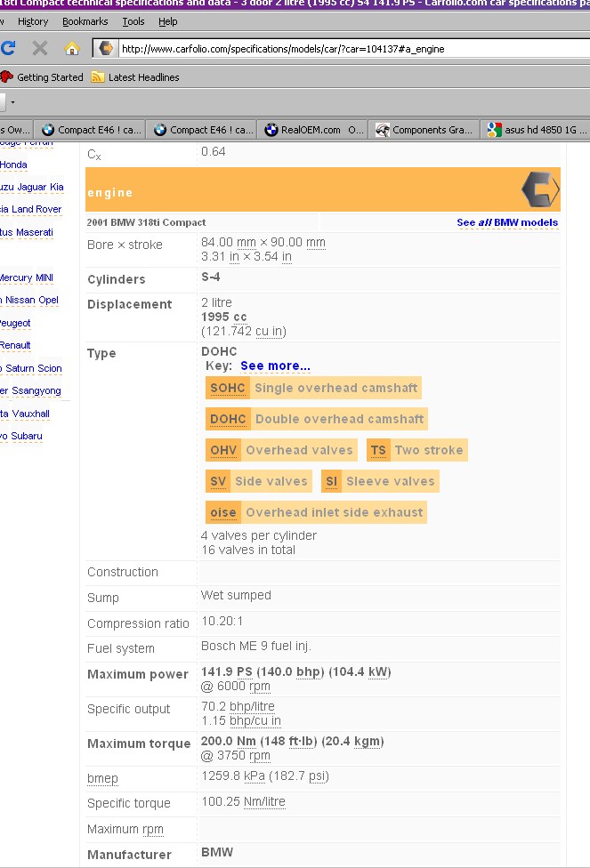Click the '10.20:1' compression ratio value
The height and width of the screenshot is (868, 590).
point(222,621)
